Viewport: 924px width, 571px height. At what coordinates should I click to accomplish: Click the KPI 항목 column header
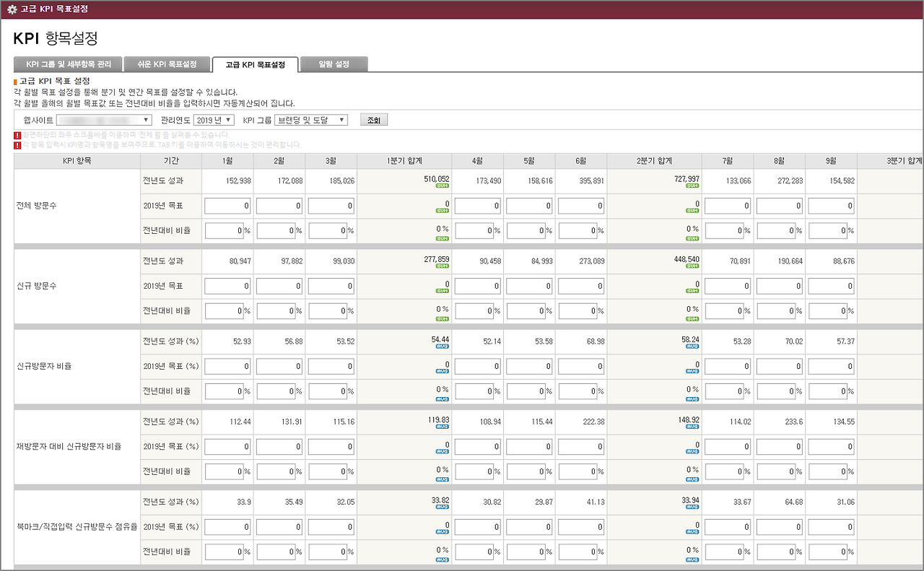77,160
